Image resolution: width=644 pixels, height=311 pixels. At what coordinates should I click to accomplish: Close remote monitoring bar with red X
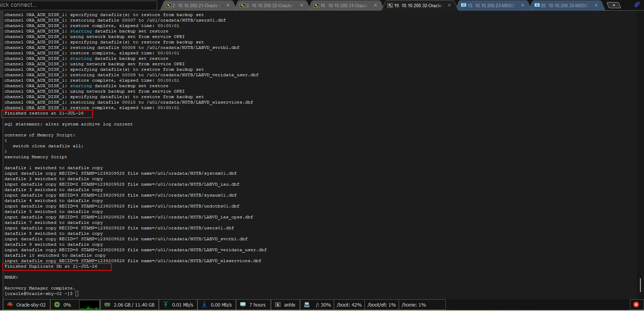coord(636,305)
